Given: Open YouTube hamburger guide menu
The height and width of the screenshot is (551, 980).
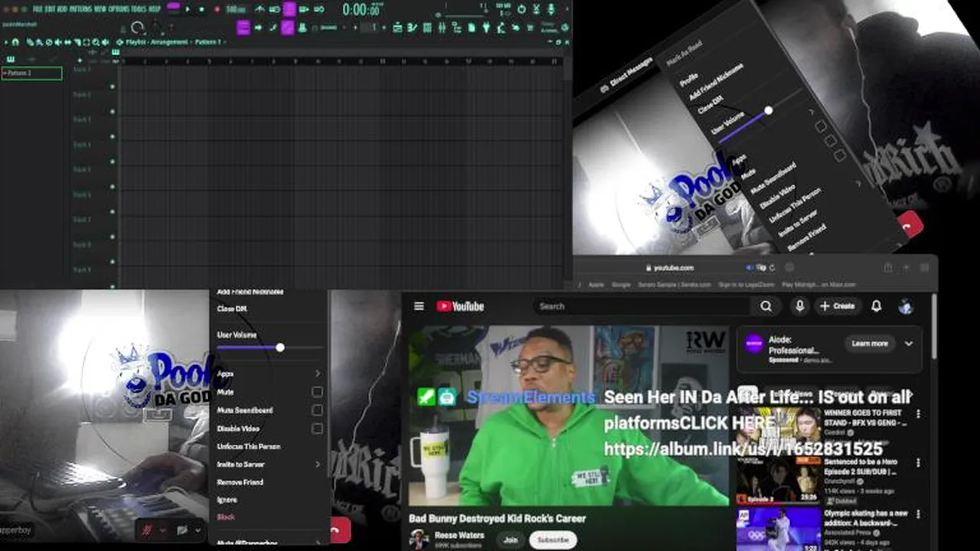Looking at the screenshot, I should [419, 306].
